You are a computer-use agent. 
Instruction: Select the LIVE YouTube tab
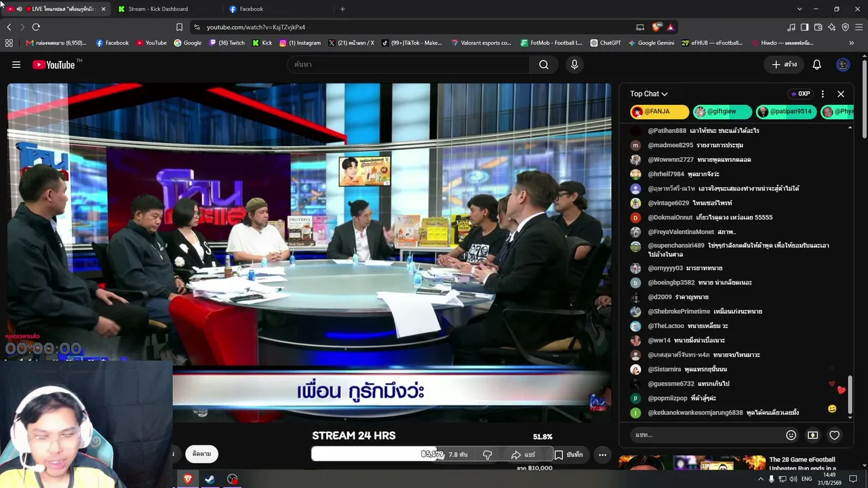[x=56, y=9]
